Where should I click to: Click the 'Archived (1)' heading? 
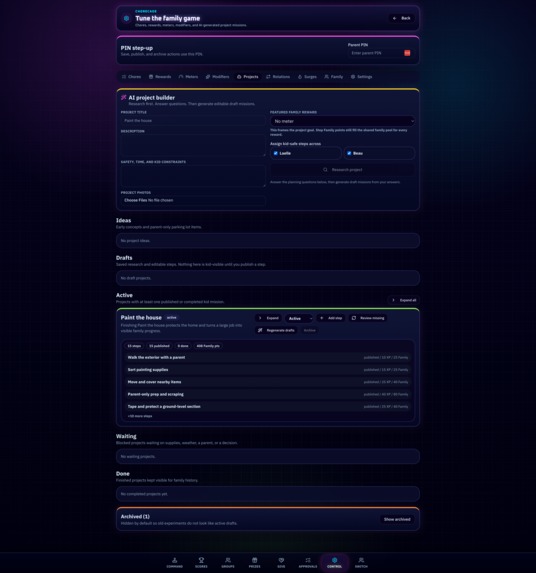tap(135, 516)
